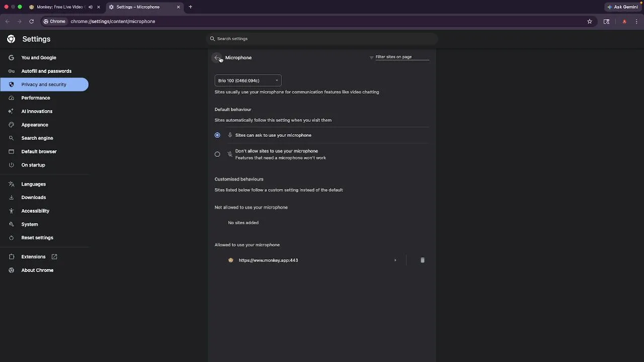Click the wrench icon for System

11,224
